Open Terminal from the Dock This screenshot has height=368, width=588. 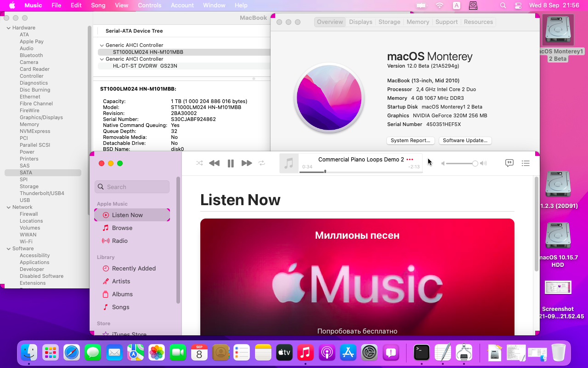421,352
